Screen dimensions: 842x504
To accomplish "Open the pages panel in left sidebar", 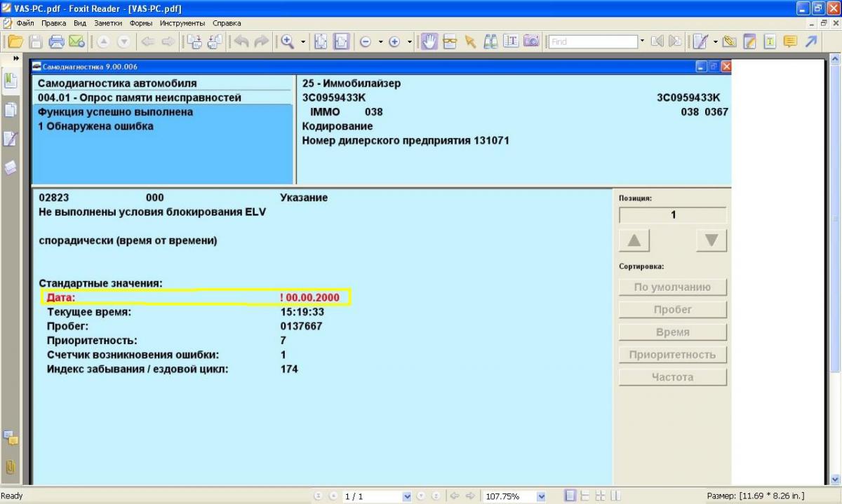I will (x=11, y=109).
